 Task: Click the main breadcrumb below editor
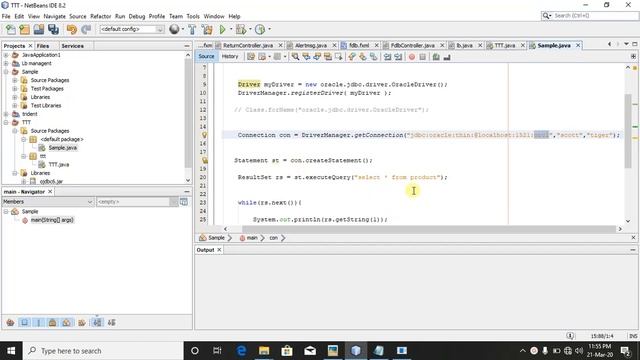pos(252,238)
